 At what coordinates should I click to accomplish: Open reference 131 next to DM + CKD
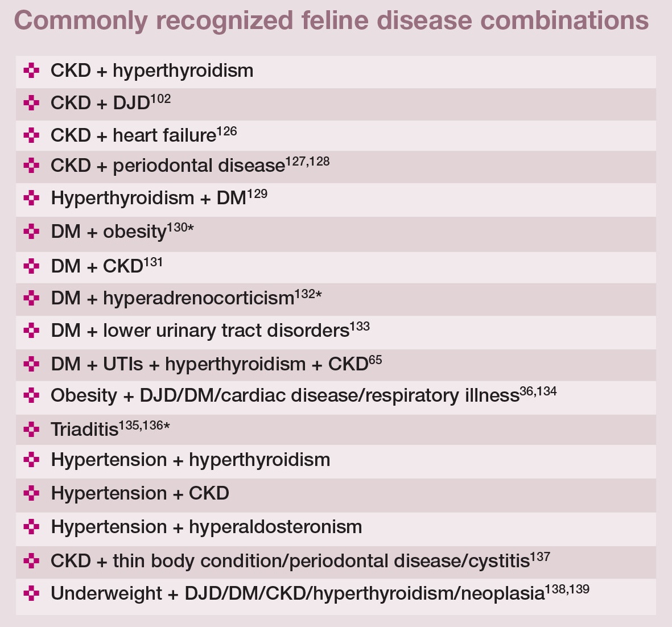click(152, 261)
